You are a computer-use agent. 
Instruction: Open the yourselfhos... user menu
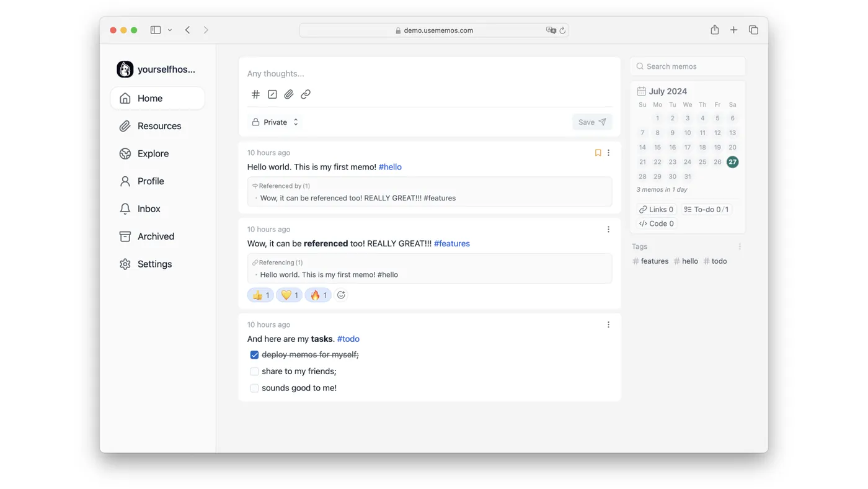point(156,70)
